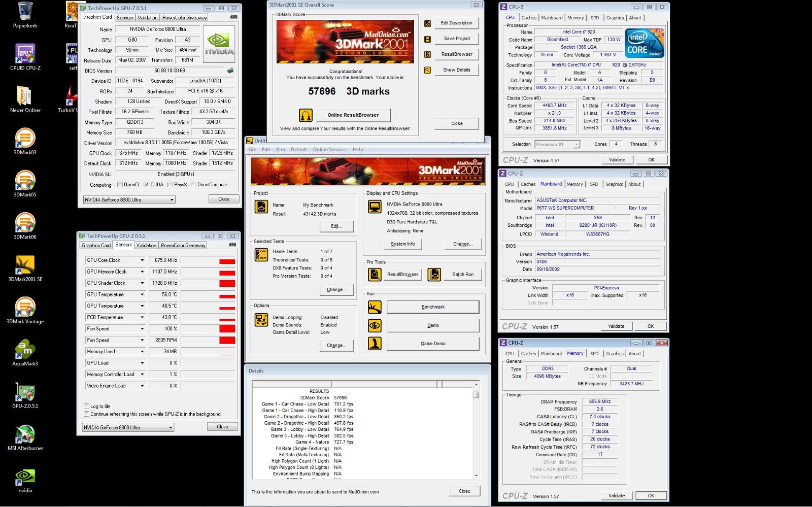
Task: Open Help menu in 3DMark2001
Action: pos(358,150)
